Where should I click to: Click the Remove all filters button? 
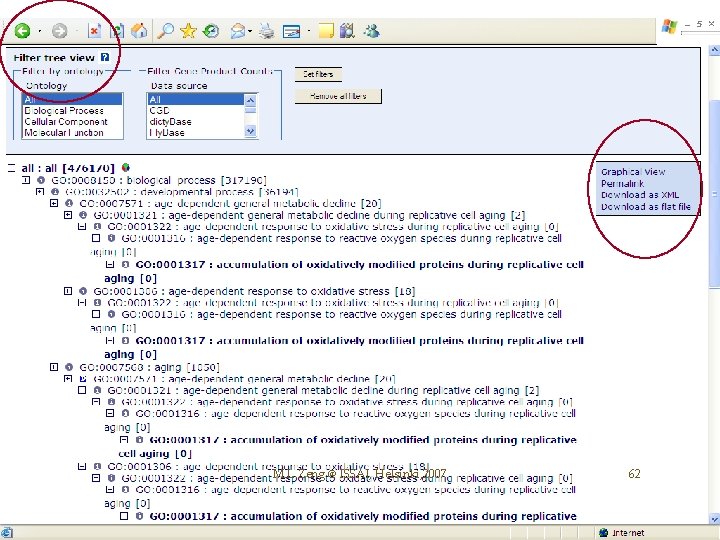pos(338,96)
